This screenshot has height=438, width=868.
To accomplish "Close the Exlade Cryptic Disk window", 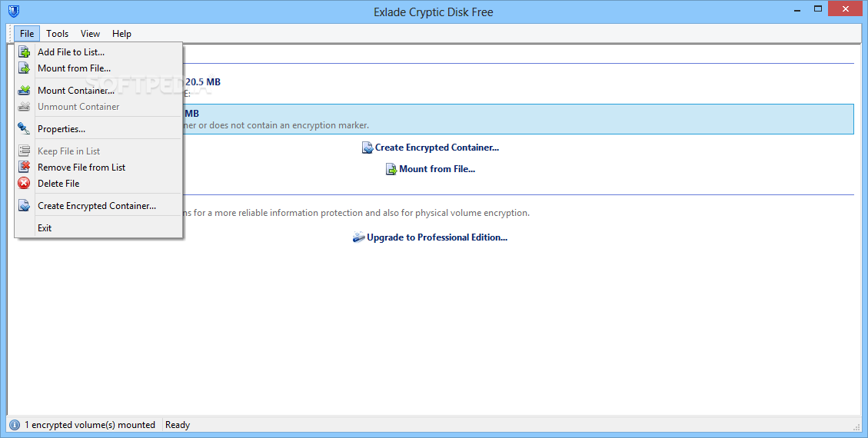I will 845,9.
